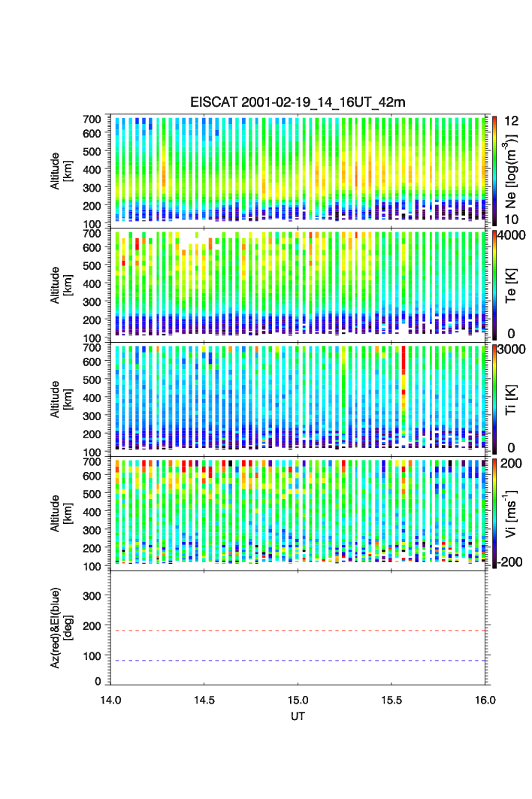This screenshot has width=532, height=799.
Task: Click the EISCAT 2001-02-19 plot title
Action: [x=298, y=102]
